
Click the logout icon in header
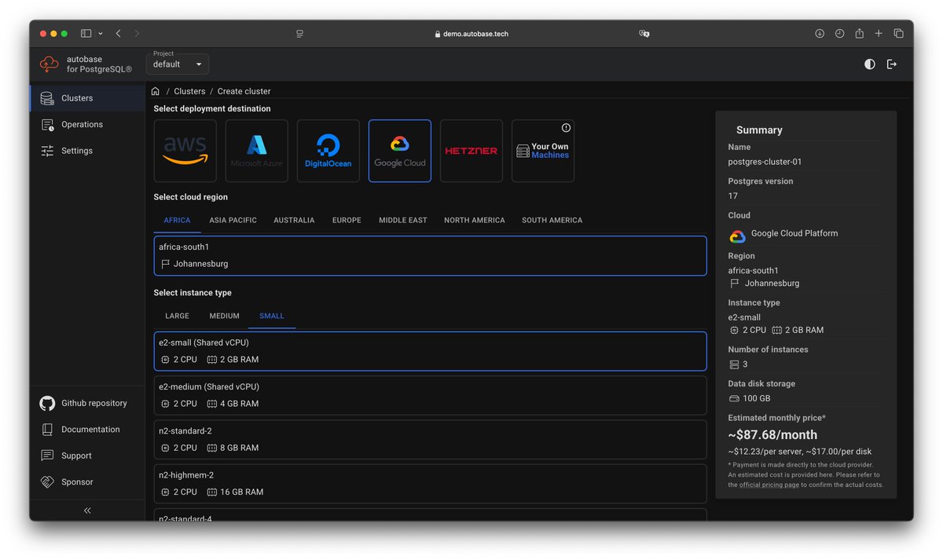click(x=892, y=64)
